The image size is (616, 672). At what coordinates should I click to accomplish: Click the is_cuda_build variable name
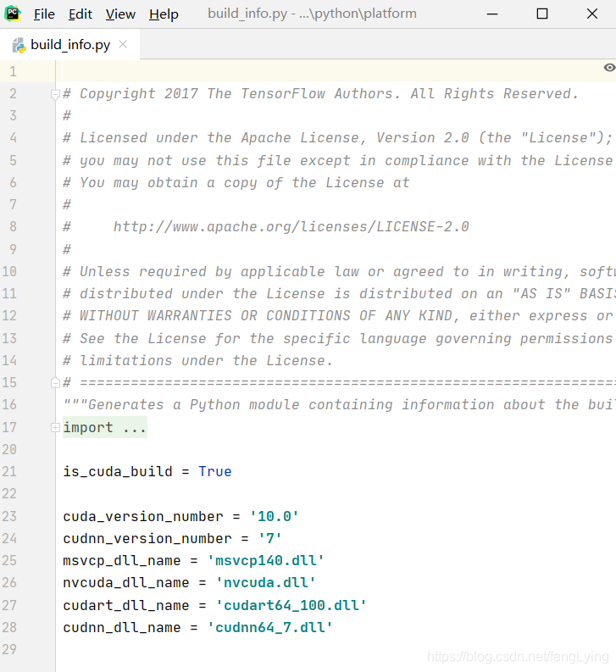[x=118, y=471]
